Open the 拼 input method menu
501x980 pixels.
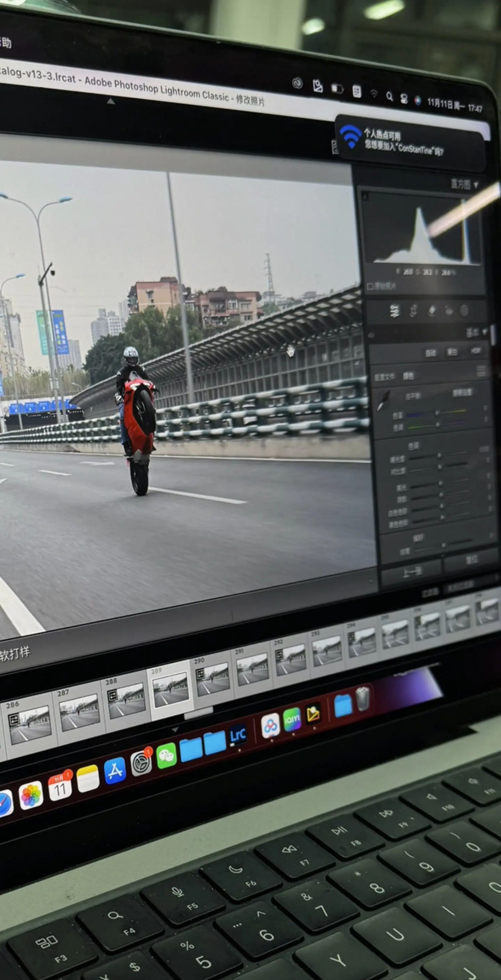(357, 91)
